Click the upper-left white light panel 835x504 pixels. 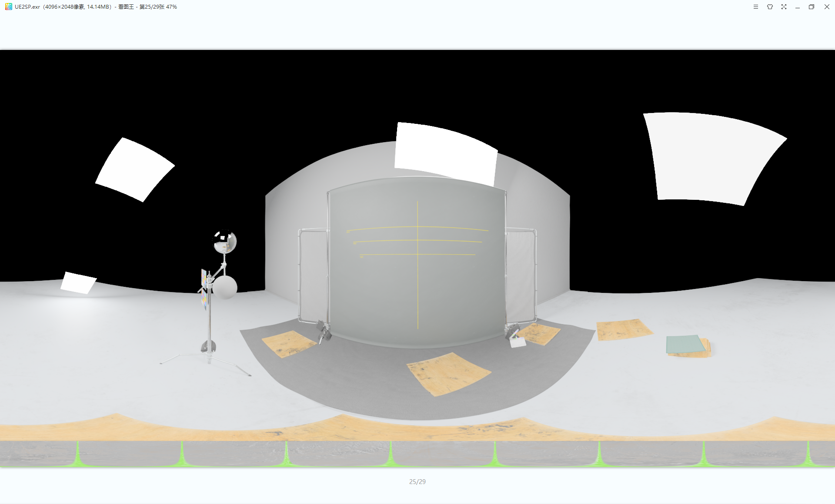134,169
